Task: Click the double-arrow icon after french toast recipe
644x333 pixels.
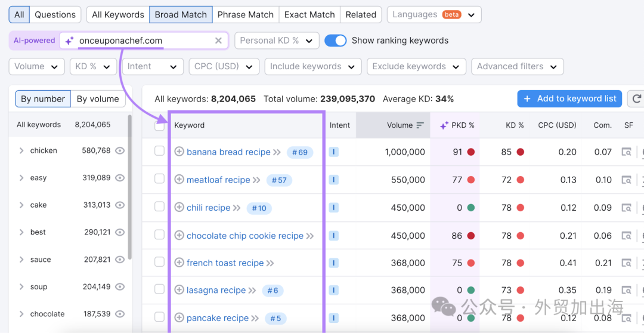Action: 270,263
